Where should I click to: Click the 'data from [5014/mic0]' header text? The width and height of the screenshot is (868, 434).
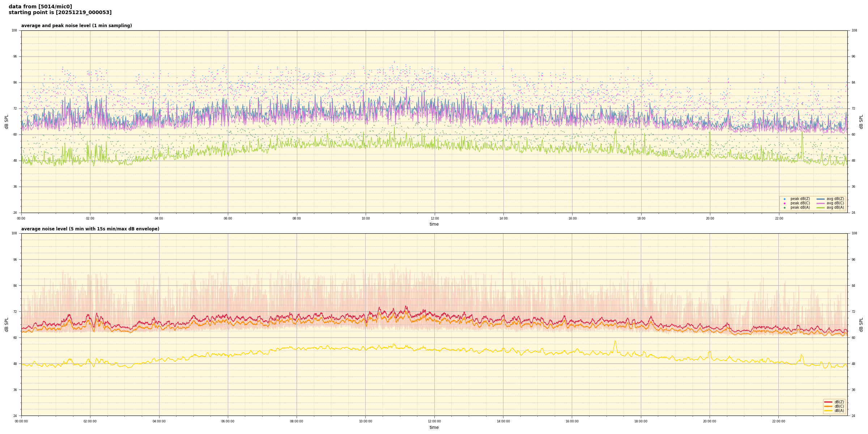coord(40,7)
